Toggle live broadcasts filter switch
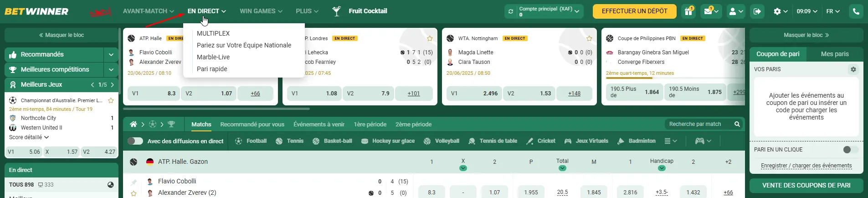The height and width of the screenshot is (198, 868). (x=135, y=141)
